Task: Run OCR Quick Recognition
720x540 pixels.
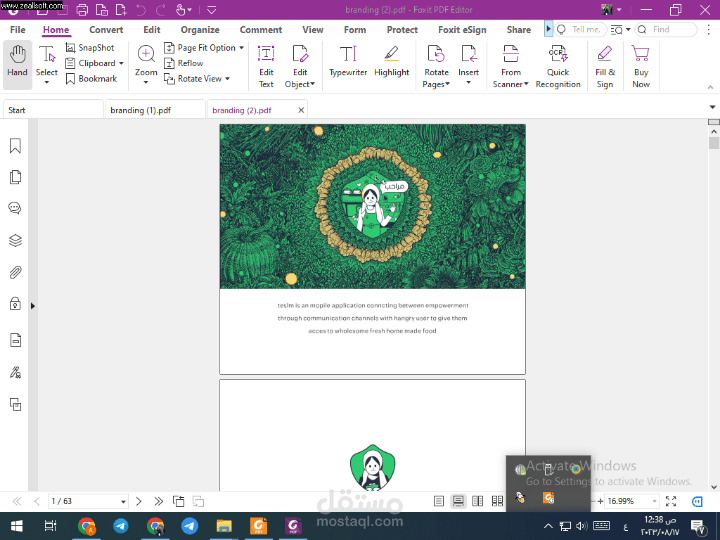Action: [x=558, y=67]
